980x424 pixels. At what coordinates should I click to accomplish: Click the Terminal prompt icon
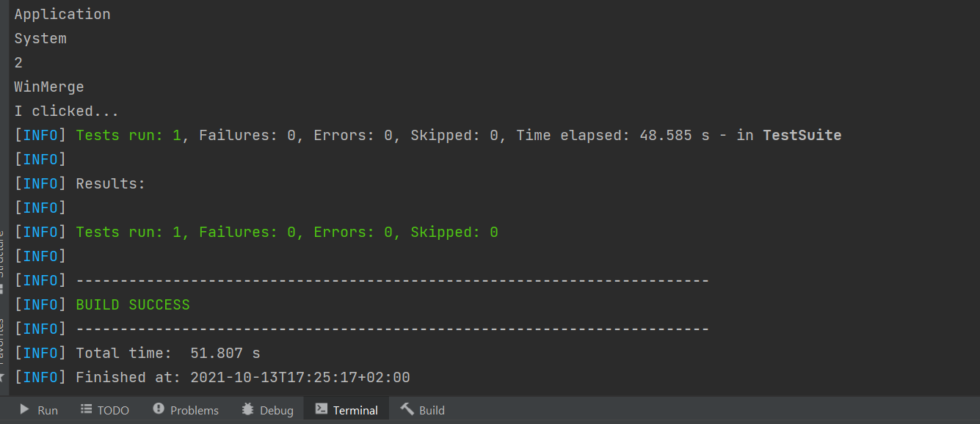pyautogui.click(x=322, y=409)
